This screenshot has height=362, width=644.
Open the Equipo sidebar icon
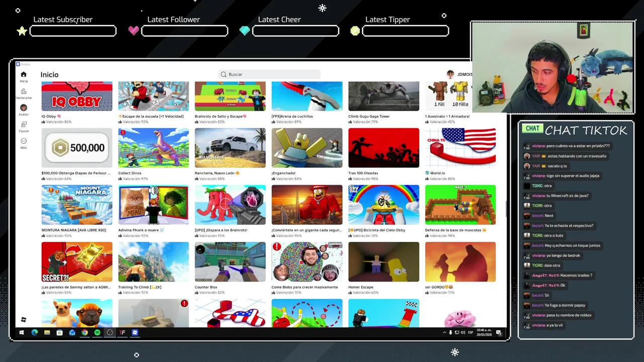pyautogui.click(x=24, y=125)
